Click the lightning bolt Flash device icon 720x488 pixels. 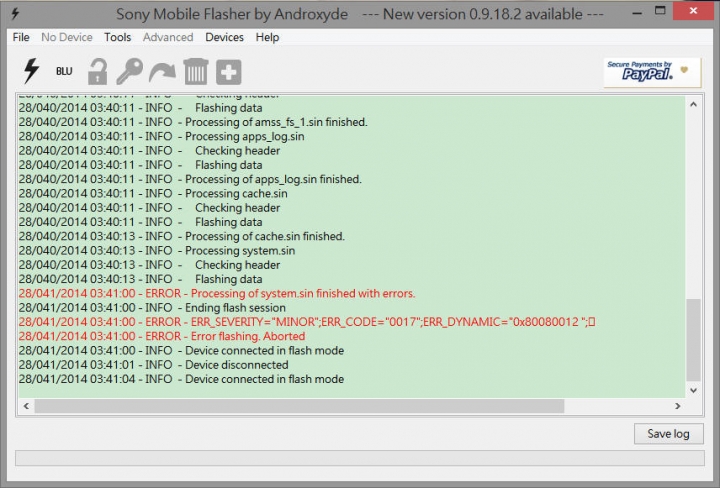click(x=31, y=71)
